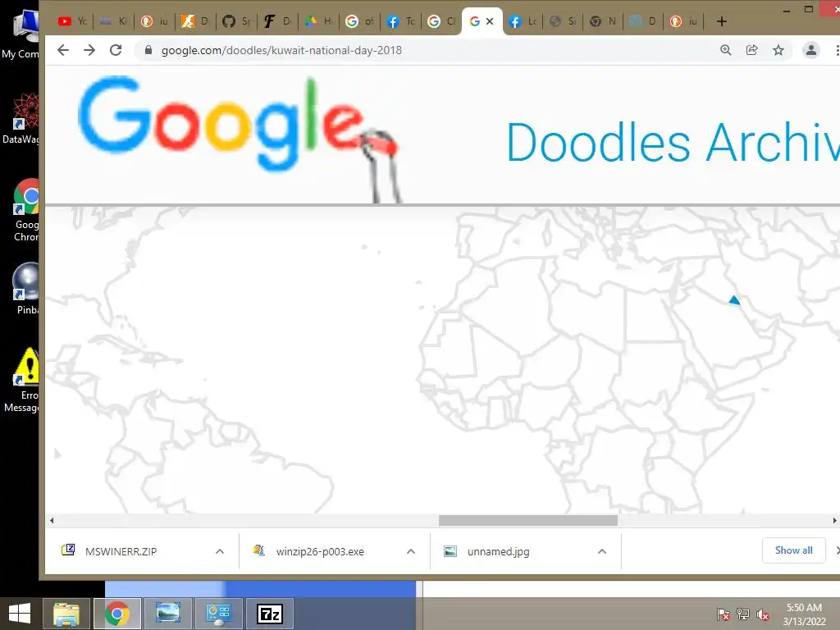Click the address bar URL
This screenshot has height=630, width=840.
click(282, 50)
